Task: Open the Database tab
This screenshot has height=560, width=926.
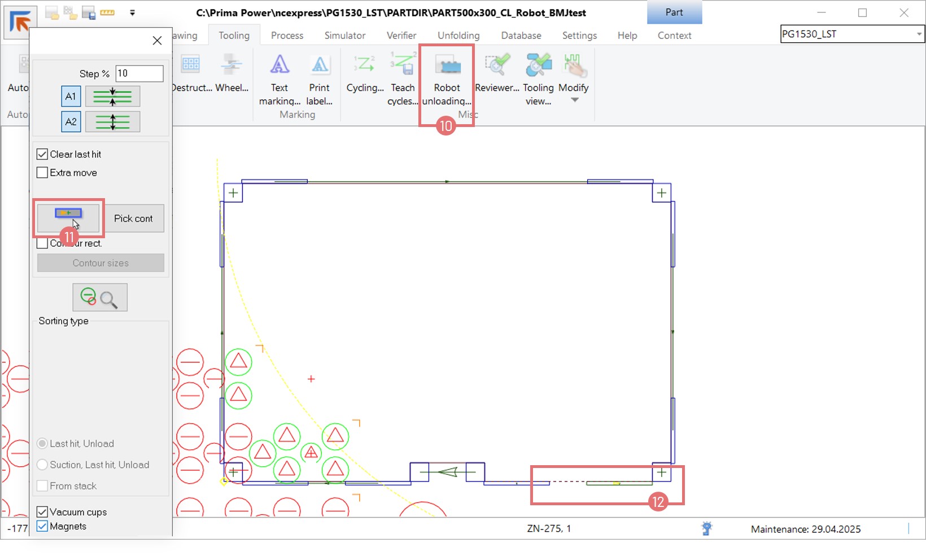Action: point(521,36)
